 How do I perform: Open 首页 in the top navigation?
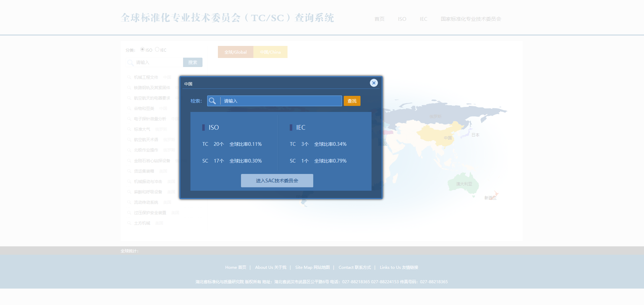click(379, 19)
